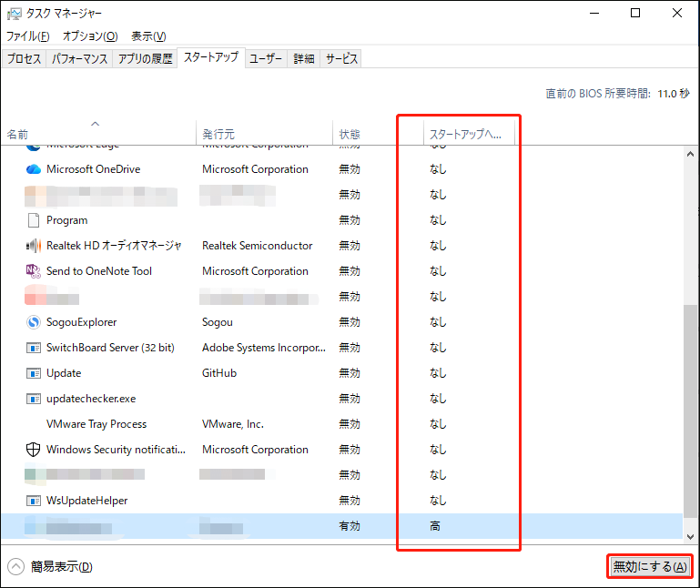Image resolution: width=700 pixels, height=588 pixels.
Task: Switch to the サービス tab
Action: point(341,58)
